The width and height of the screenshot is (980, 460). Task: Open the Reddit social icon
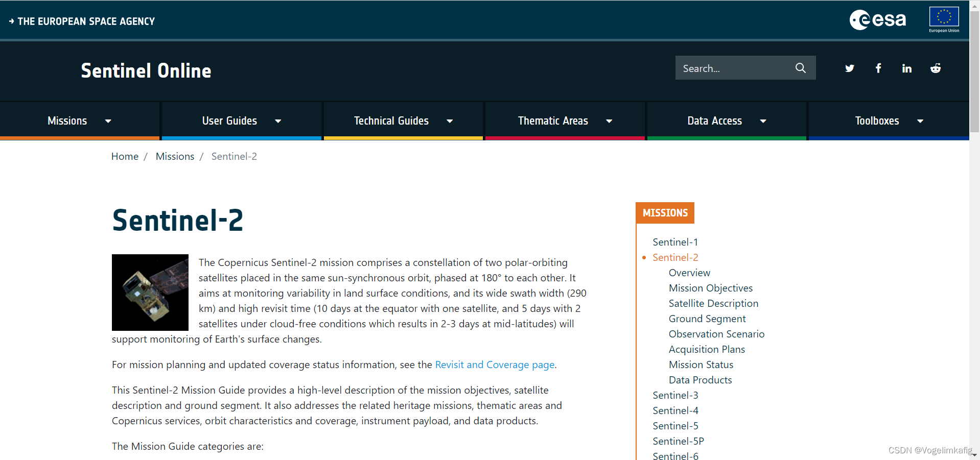coord(935,68)
